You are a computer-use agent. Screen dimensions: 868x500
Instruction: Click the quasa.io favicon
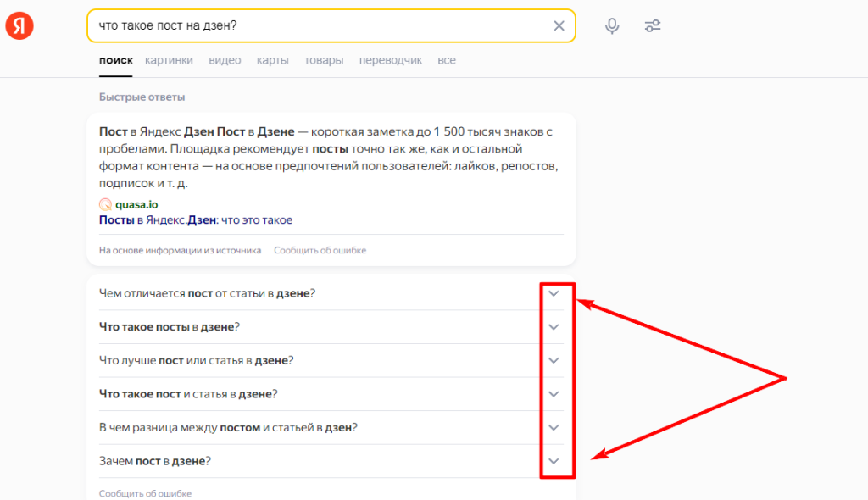(x=105, y=204)
